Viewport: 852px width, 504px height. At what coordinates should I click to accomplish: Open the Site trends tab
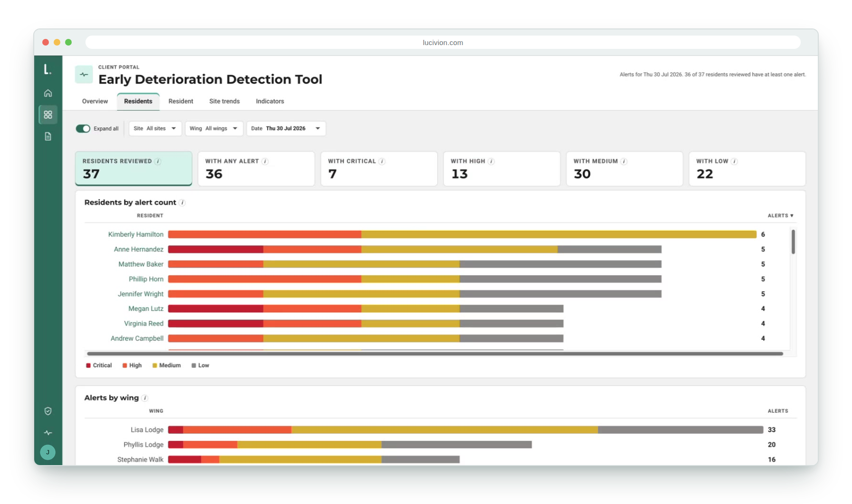point(225,101)
